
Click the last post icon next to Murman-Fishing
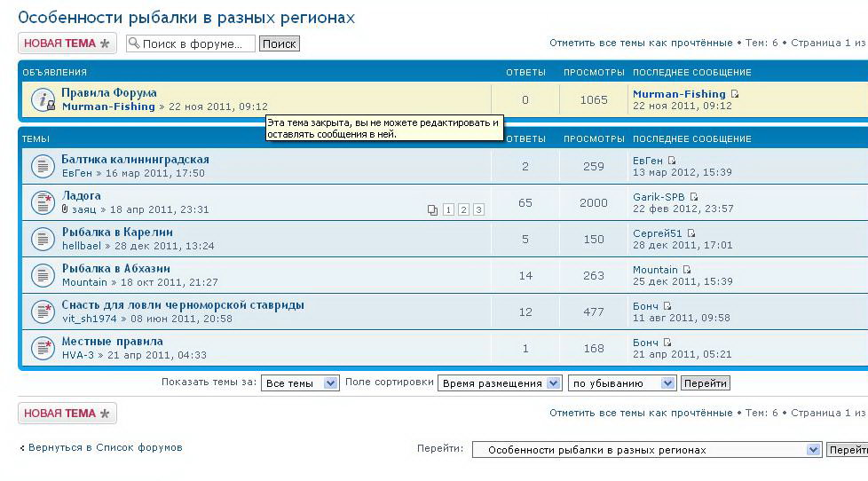[735, 94]
